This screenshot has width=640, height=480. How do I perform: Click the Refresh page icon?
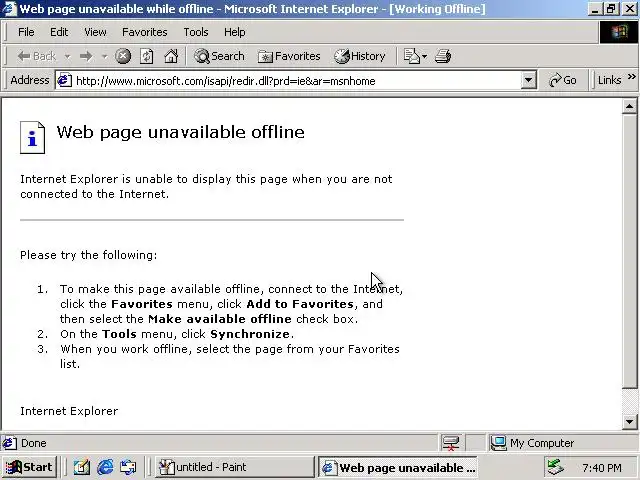pyautogui.click(x=147, y=56)
